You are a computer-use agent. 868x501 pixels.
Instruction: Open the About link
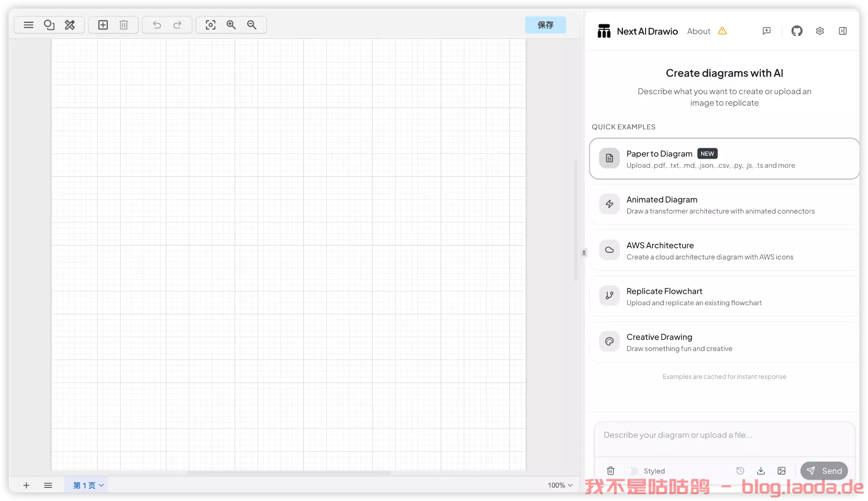click(x=698, y=31)
